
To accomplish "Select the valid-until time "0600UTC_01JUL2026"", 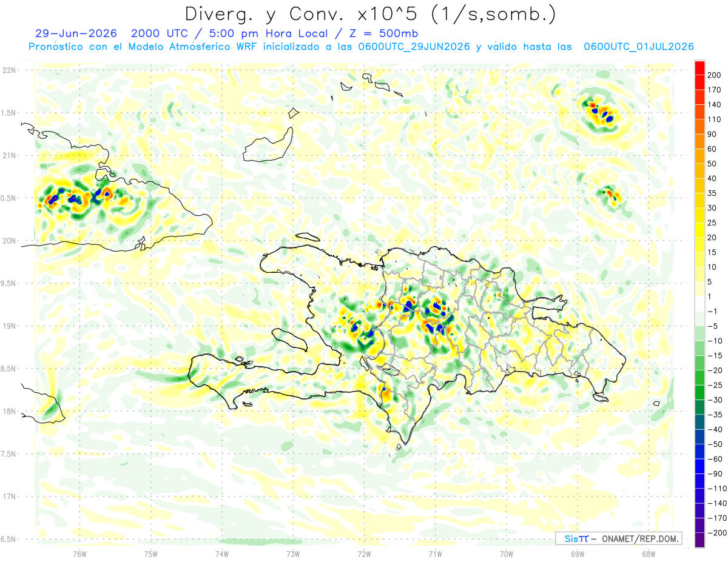I will coord(638,47).
